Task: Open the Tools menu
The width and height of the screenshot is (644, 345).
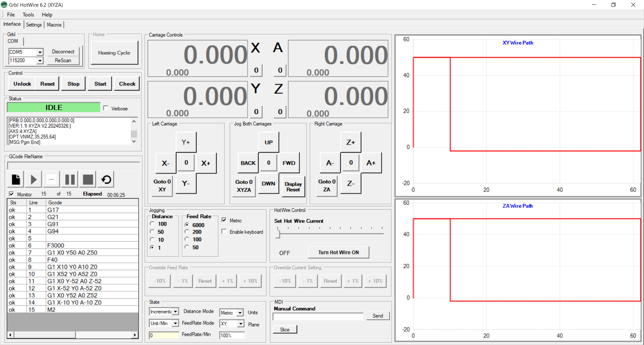Action: click(28, 15)
